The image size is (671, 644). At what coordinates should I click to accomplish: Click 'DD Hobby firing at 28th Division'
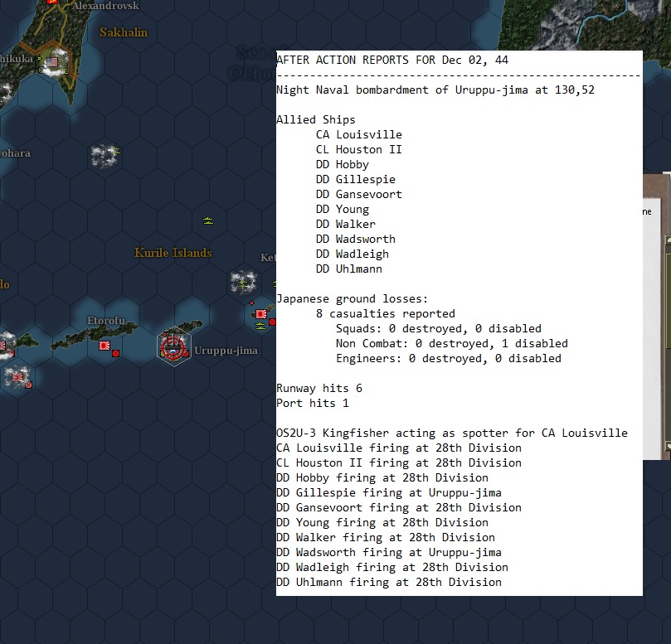[382, 478]
